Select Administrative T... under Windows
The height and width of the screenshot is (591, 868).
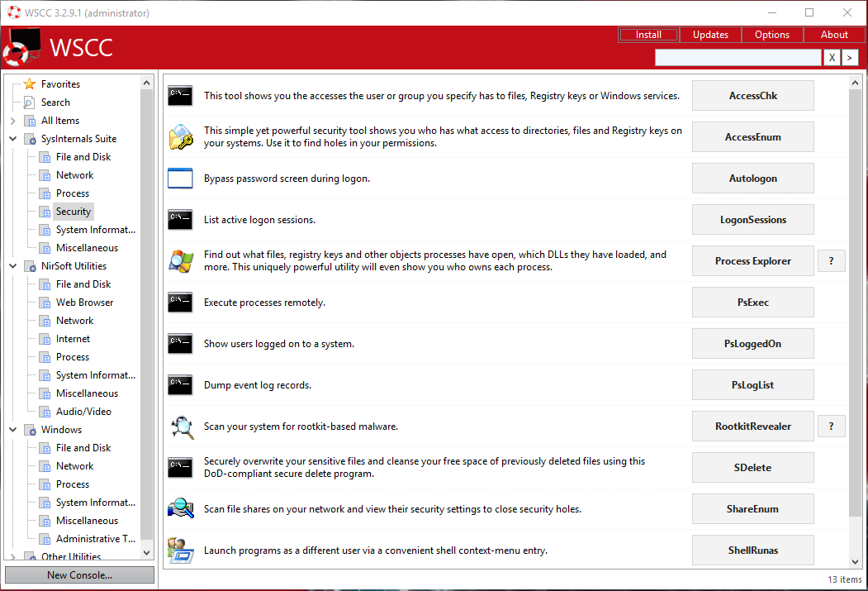pos(96,539)
